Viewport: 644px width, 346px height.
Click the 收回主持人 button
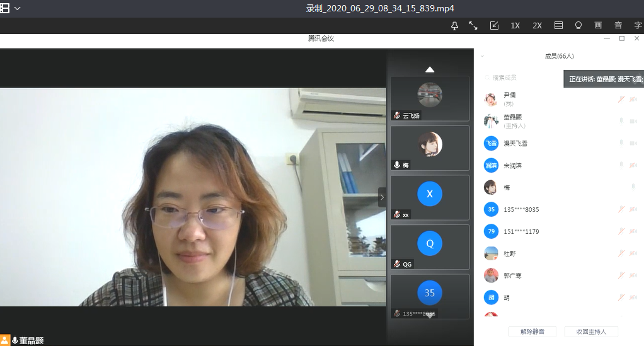591,332
